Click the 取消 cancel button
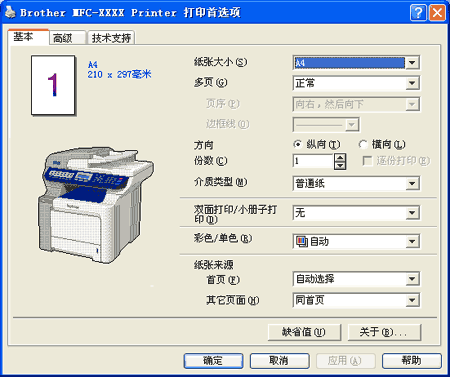The width and height of the screenshot is (450, 377). pos(279,361)
